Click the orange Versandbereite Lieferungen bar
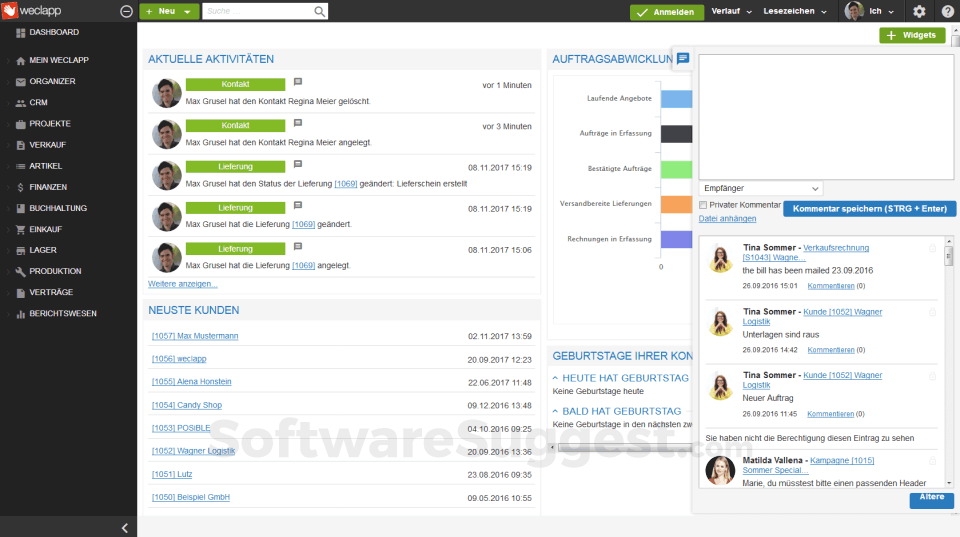 coord(676,205)
